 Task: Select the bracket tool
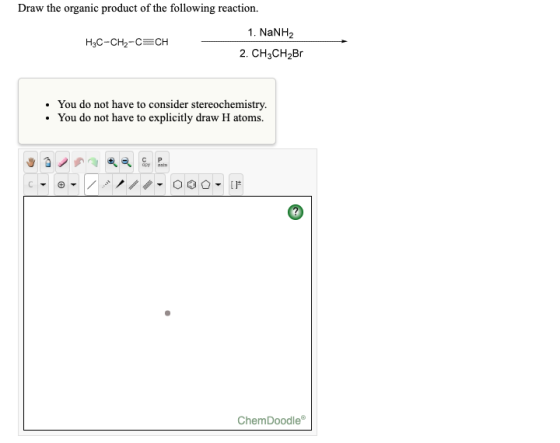coord(236,185)
